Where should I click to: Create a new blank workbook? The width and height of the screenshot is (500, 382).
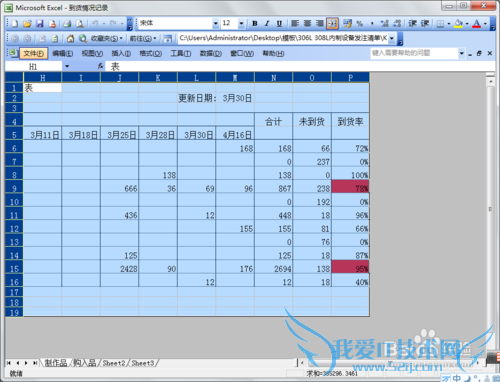point(15,23)
